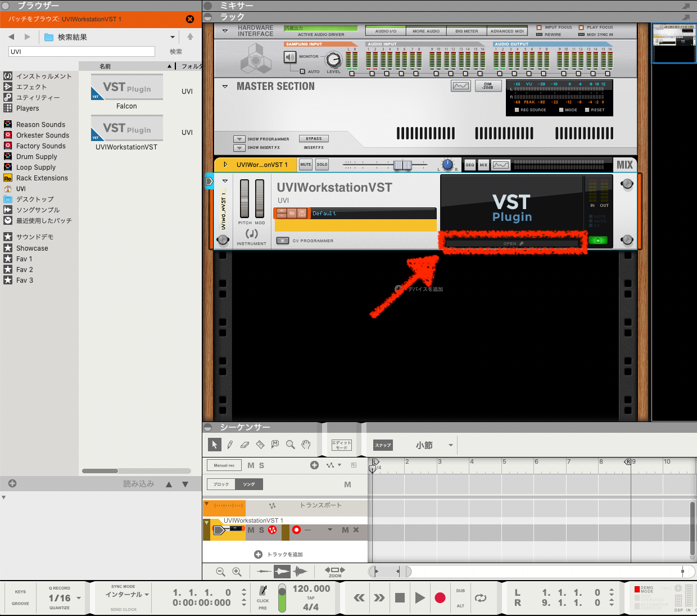Collapse the Hardware Interface device triangle

225,31
